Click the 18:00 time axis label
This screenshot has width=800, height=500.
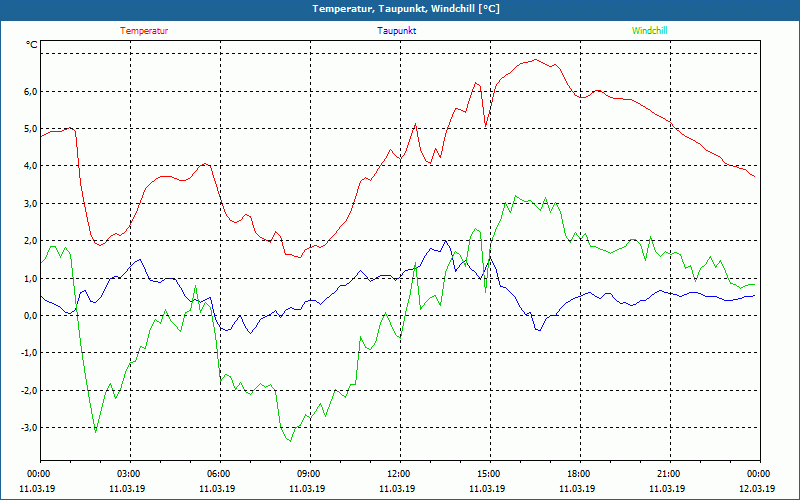(580, 474)
